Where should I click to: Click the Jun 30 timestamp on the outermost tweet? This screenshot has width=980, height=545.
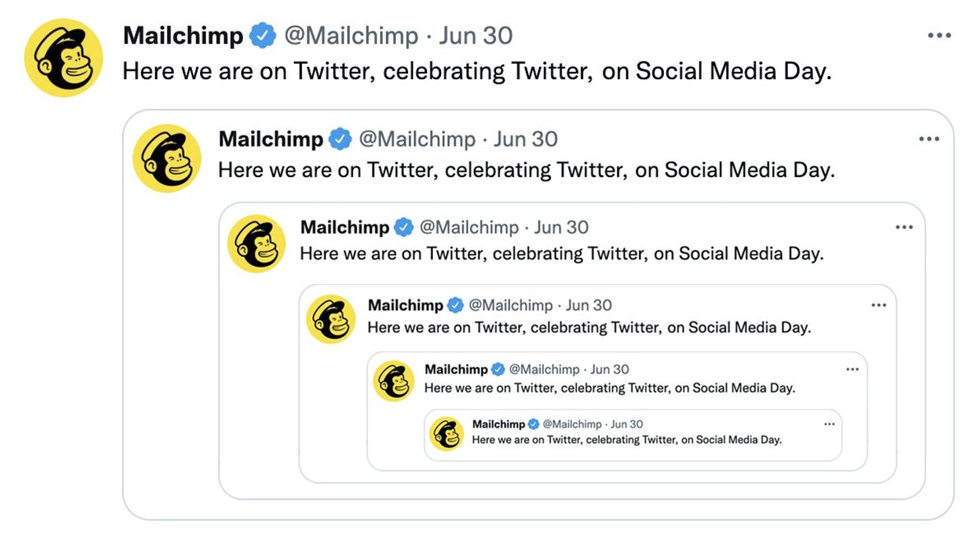click(x=477, y=36)
